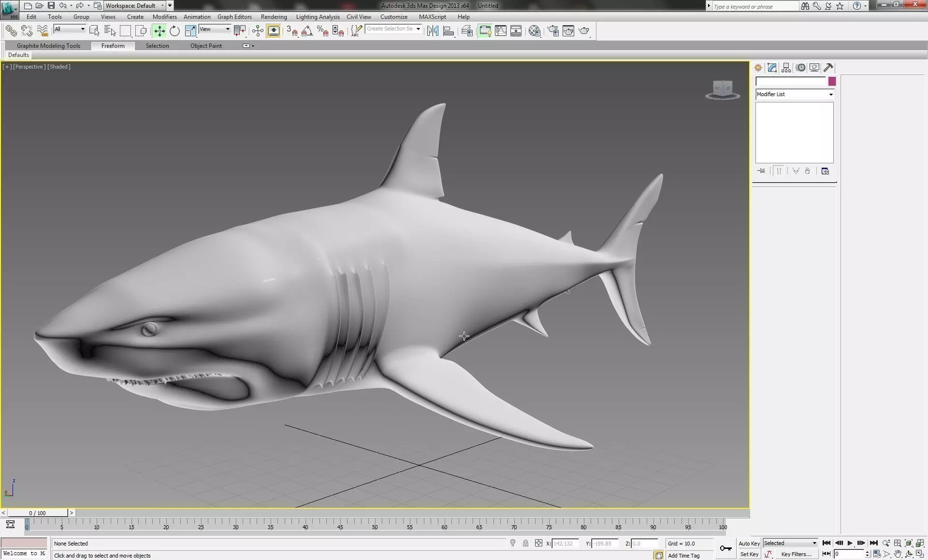Click Pin Stack icon
The image size is (928, 560).
[x=761, y=171]
